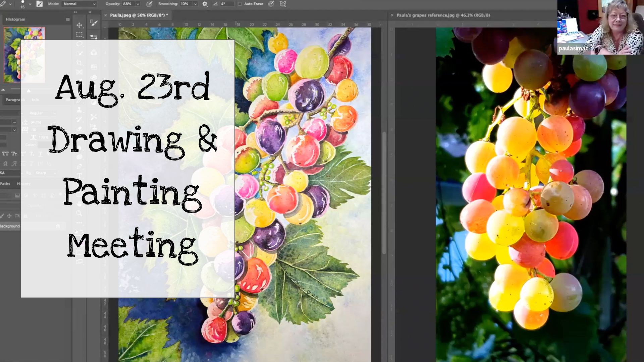Select the Frame tool
The image size is (644, 362).
pyautogui.click(x=79, y=72)
